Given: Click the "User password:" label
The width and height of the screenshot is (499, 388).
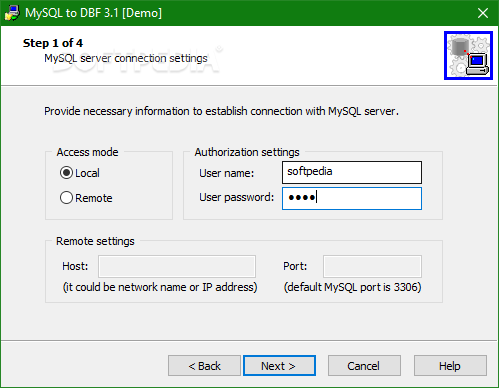Looking at the screenshot, I should [236, 197].
